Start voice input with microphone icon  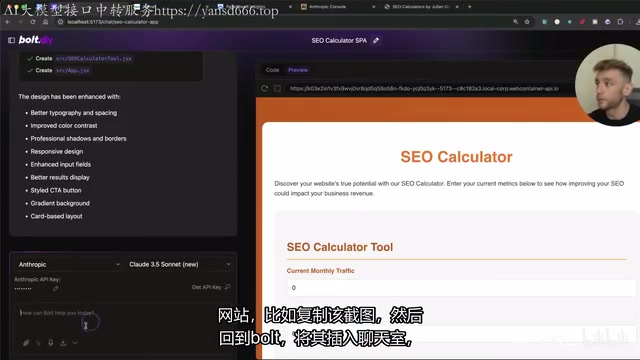[51, 343]
